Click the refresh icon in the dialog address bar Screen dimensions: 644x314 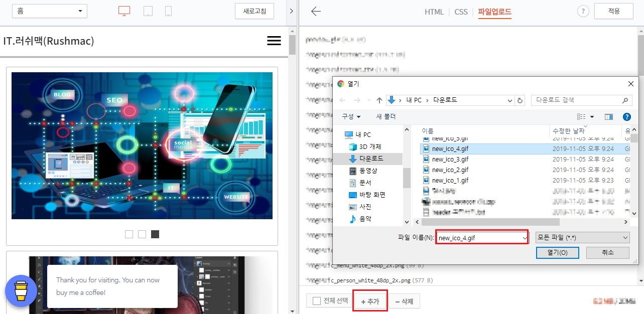(520, 100)
